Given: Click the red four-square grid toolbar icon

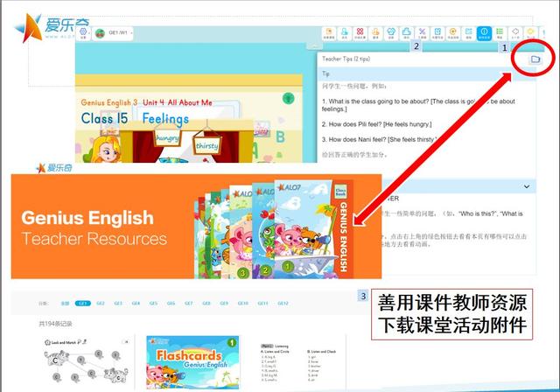Looking at the screenshot, I should point(360,33).
